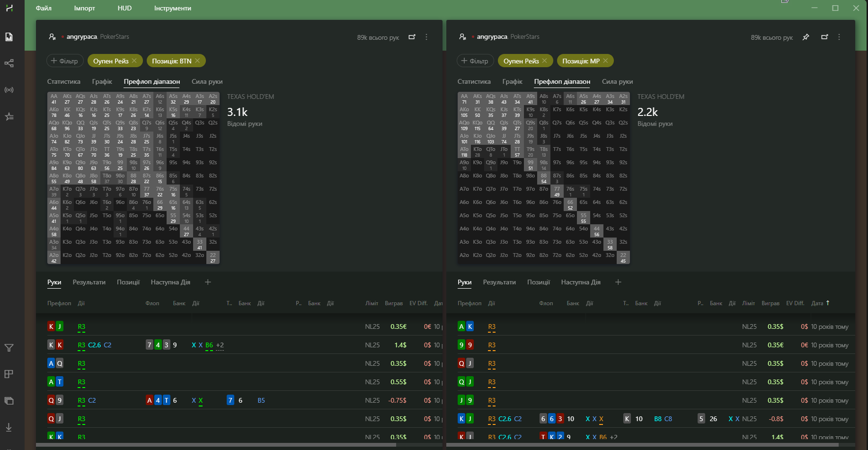868x450 pixels.
Task: Remove the Позиція: BTN filter chip
Action: [197, 61]
